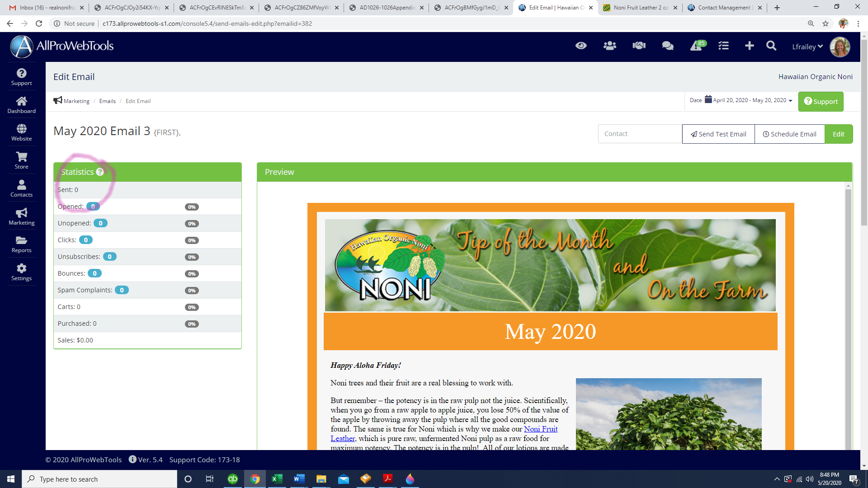Open Contacts in left sidebar
Image resolution: width=868 pixels, height=488 pixels.
click(22, 189)
